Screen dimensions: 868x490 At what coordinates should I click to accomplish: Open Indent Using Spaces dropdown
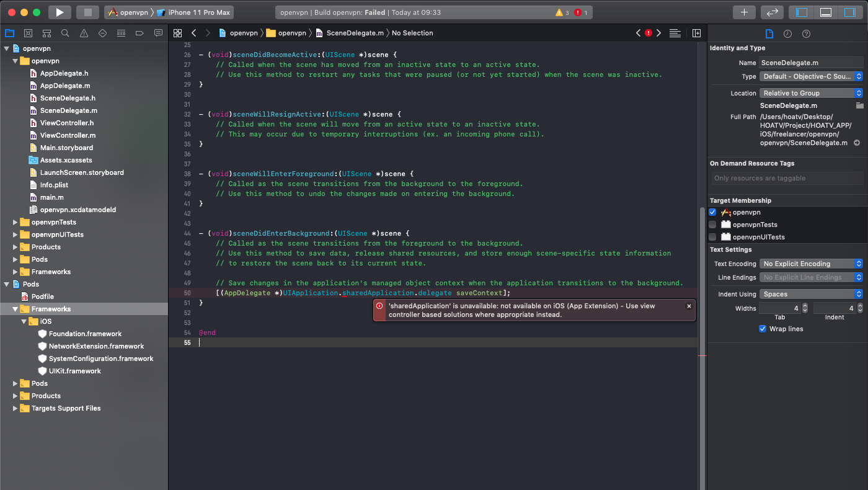812,294
